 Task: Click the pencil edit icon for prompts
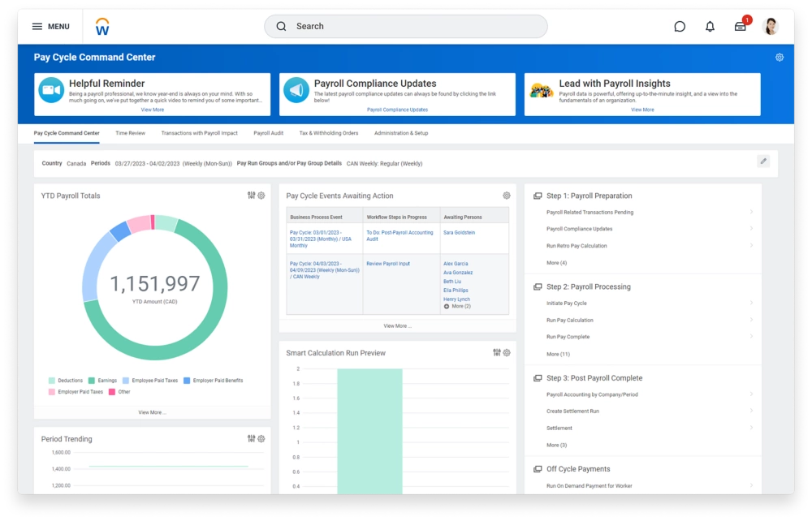pyautogui.click(x=763, y=161)
